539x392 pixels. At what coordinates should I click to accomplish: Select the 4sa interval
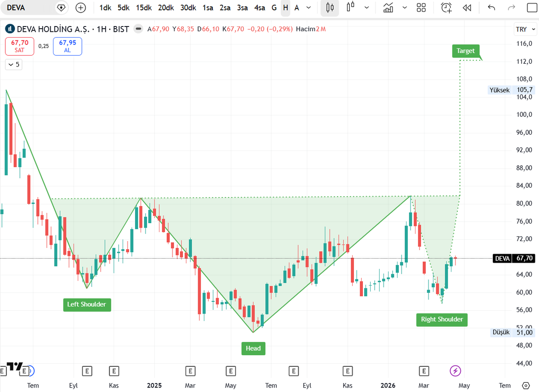point(260,8)
